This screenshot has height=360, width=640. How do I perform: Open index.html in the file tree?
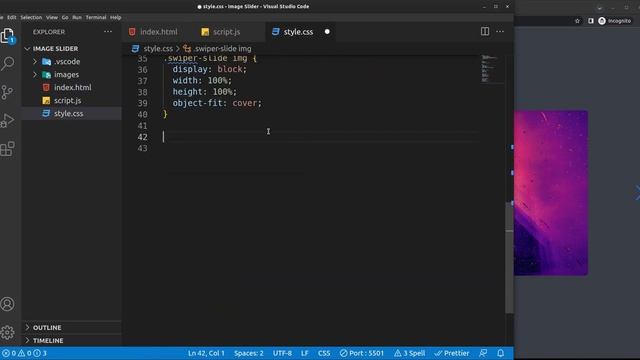click(x=72, y=87)
